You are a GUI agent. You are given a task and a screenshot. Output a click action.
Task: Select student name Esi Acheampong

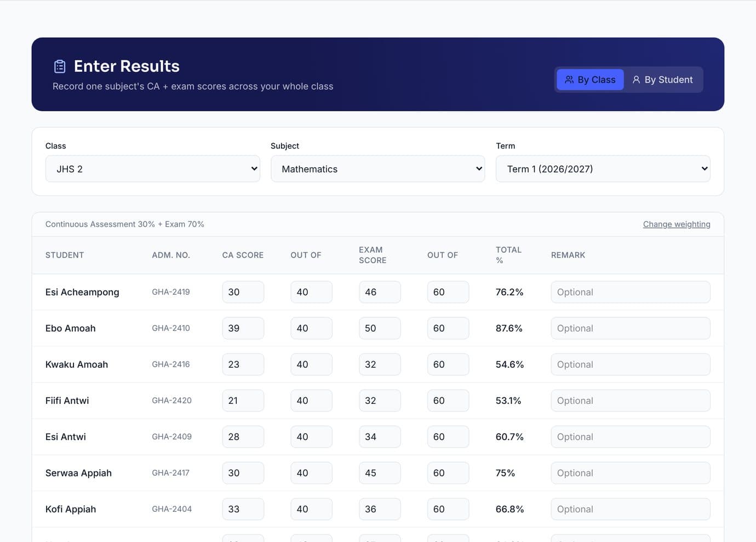[x=82, y=292]
